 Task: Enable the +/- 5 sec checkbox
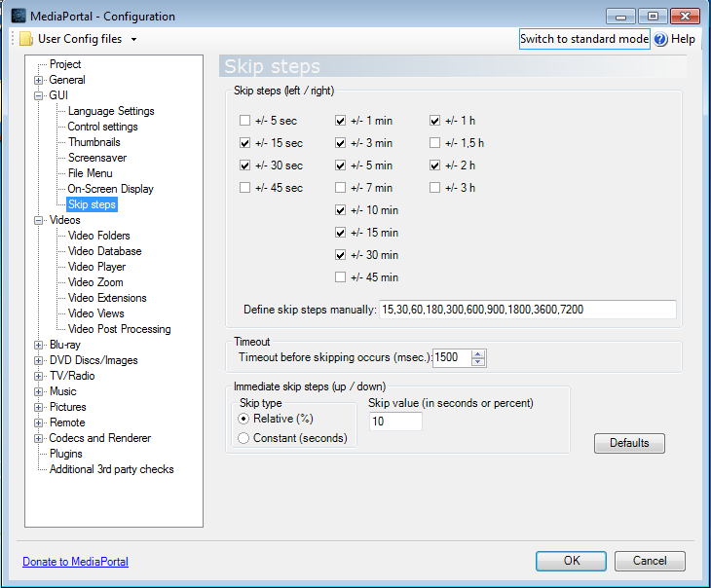[x=244, y=121]
